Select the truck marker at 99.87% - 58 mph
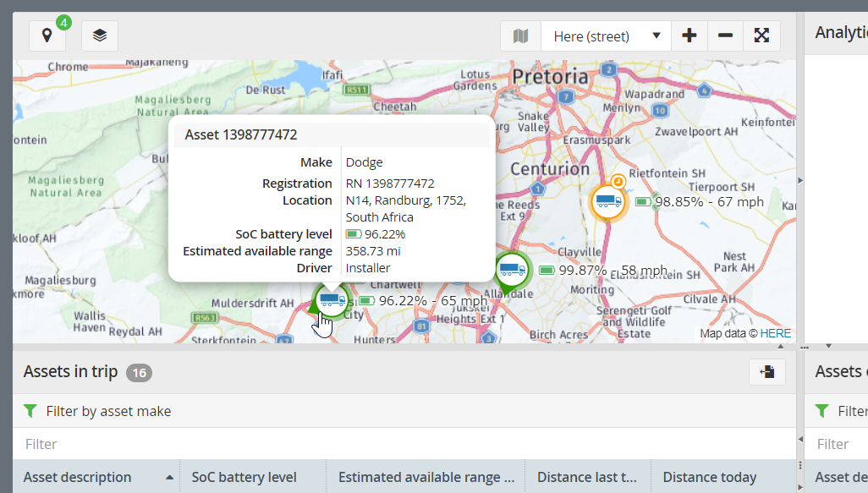This screenshot has width=868, height=493. pos(513,270)
